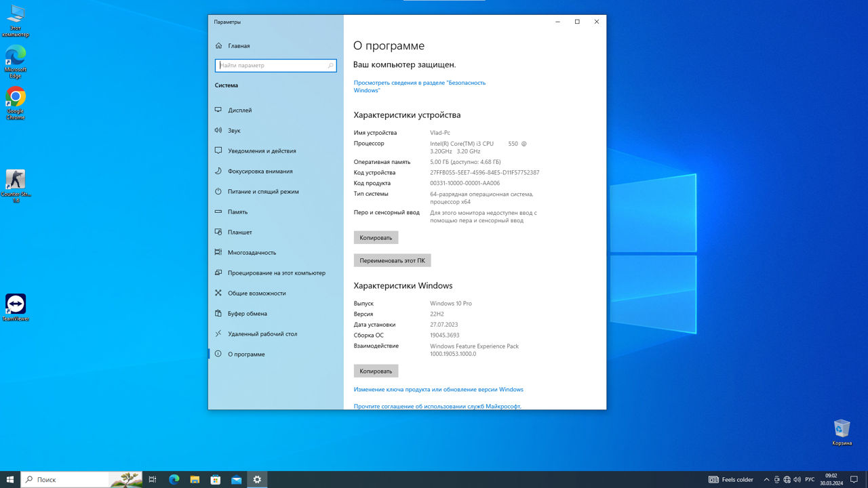The height and width of the screenshot is (488, 868).
Task: Click the version value 22H2
Action: pos(437,314)
